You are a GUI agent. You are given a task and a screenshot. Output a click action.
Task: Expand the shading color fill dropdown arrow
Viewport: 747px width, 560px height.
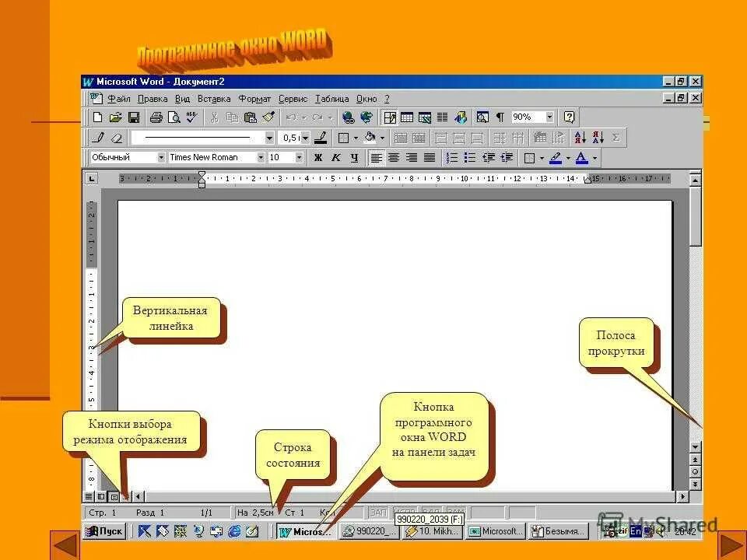click(382, 138)
